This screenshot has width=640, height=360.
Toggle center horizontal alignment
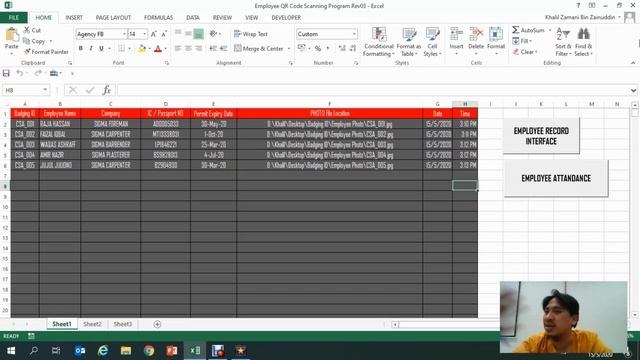(188, 49)
